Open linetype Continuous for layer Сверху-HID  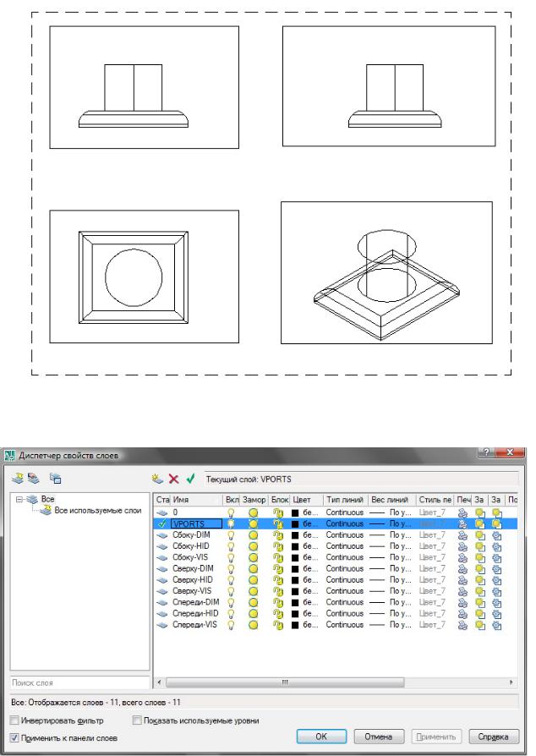[345, 580]
